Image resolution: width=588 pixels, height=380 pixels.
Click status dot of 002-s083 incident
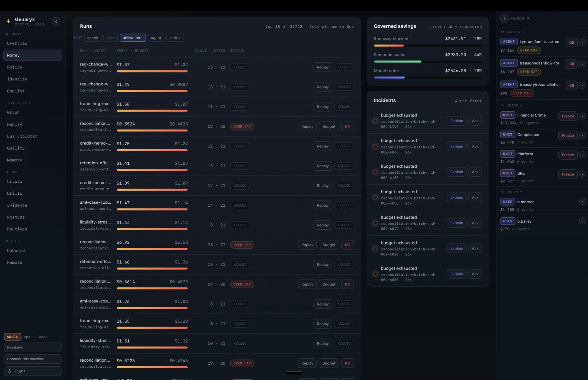tap(375, 274)
